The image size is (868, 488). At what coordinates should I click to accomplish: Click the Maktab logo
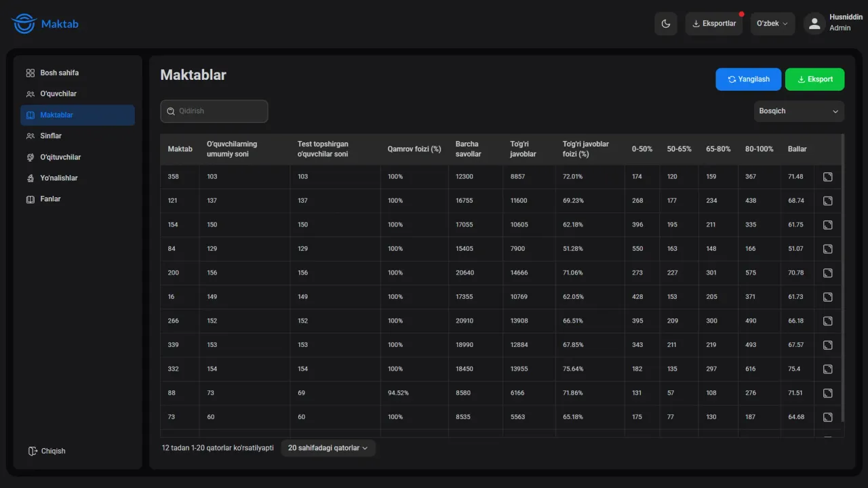(x=45, y=24)
